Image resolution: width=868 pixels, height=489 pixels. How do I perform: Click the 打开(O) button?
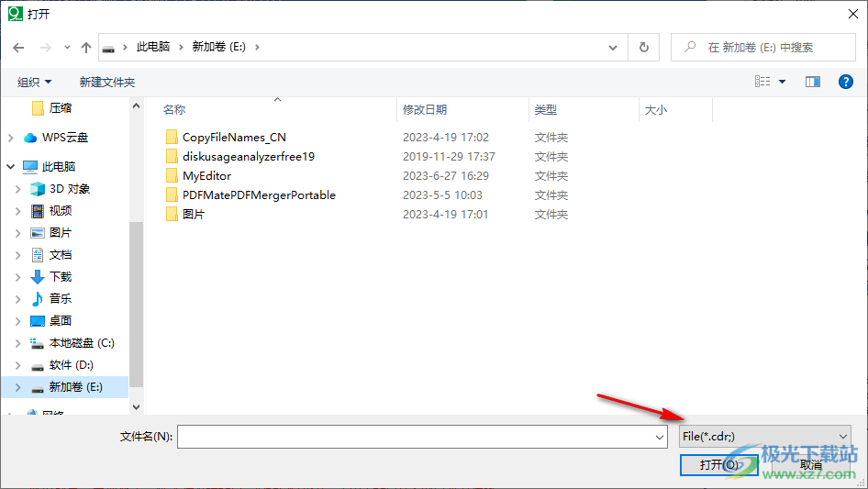[x=718, y=465]
